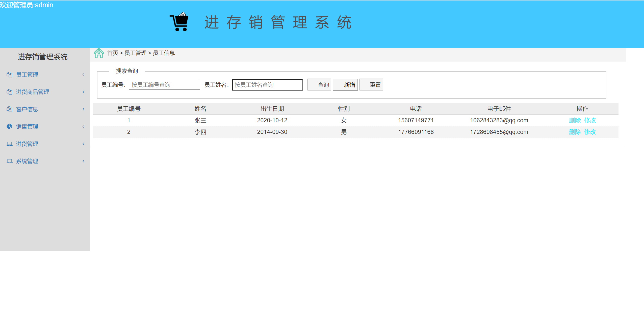Viewport: 644px width, 326px height.
Task: Click the 系统管理 laptop icon
Action: tap(9, 161)
